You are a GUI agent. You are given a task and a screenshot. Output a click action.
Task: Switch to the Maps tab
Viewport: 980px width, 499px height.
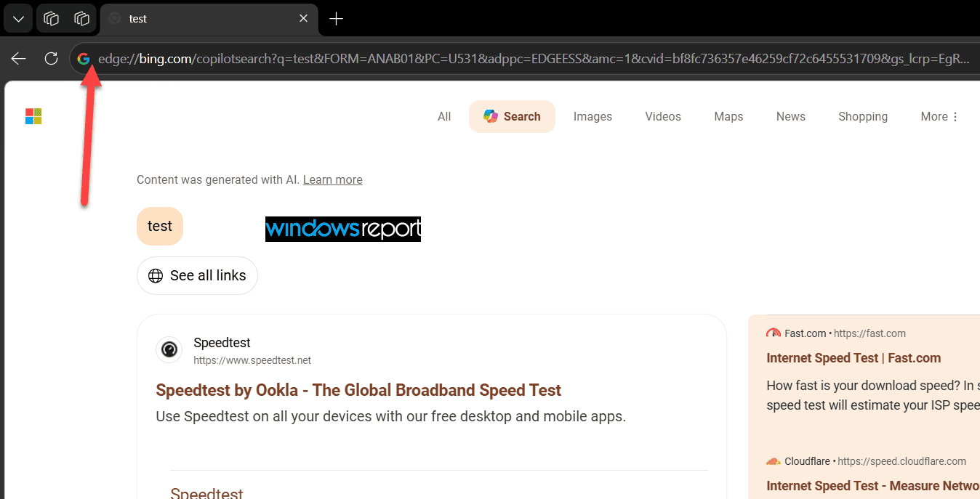pos(728,116)
